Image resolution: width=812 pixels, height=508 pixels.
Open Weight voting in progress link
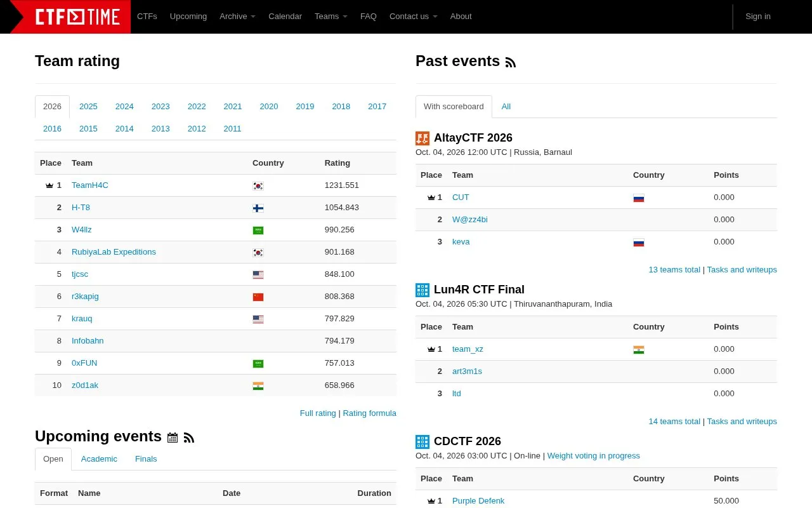pyautogui.click(x=594, y=456)
